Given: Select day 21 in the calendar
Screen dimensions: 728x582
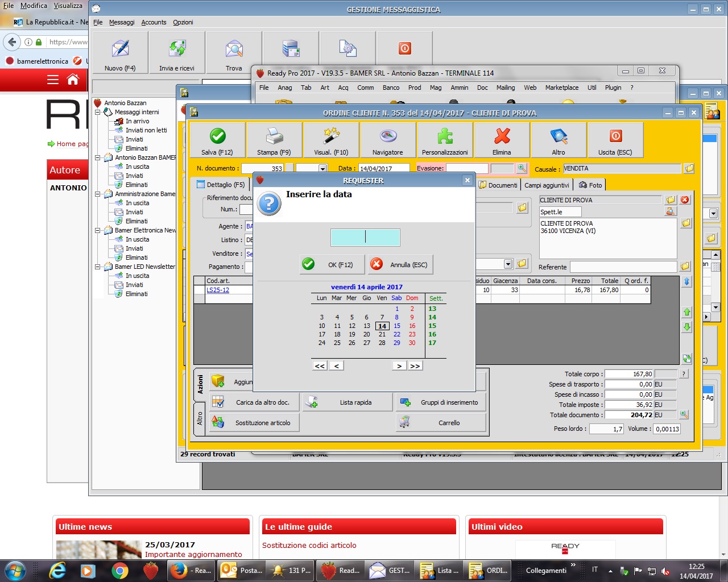Looking at the screenshot, I should 382,334.
